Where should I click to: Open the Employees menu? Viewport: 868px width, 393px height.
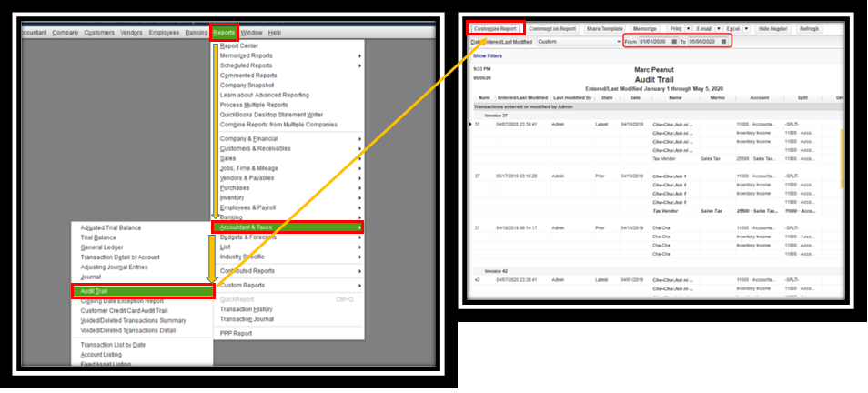tap(164, 33)
